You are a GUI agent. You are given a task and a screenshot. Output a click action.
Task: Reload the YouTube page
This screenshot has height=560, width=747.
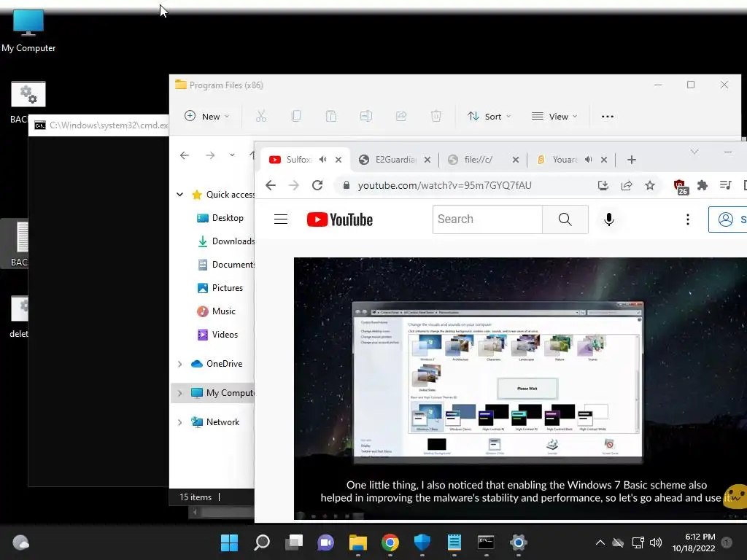tap(317, 185)
